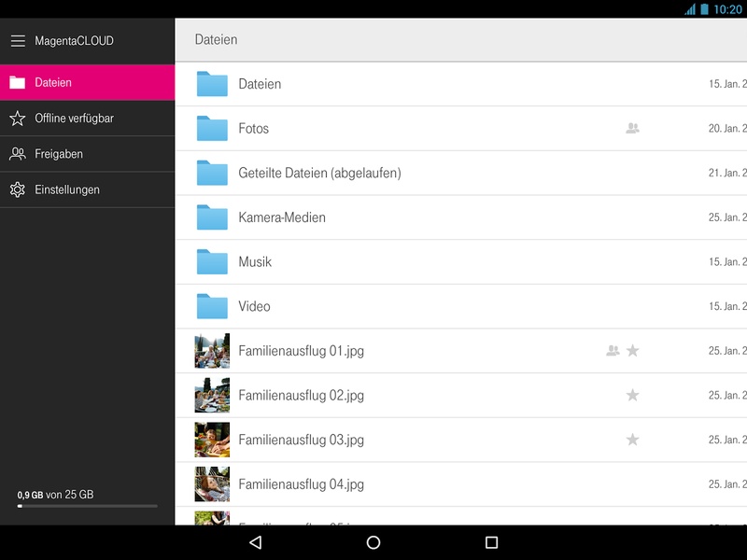The image size is (747, 560).
Task: Open thumbnail of Familienausflug 01.jpg
Action: click(212, 351)
